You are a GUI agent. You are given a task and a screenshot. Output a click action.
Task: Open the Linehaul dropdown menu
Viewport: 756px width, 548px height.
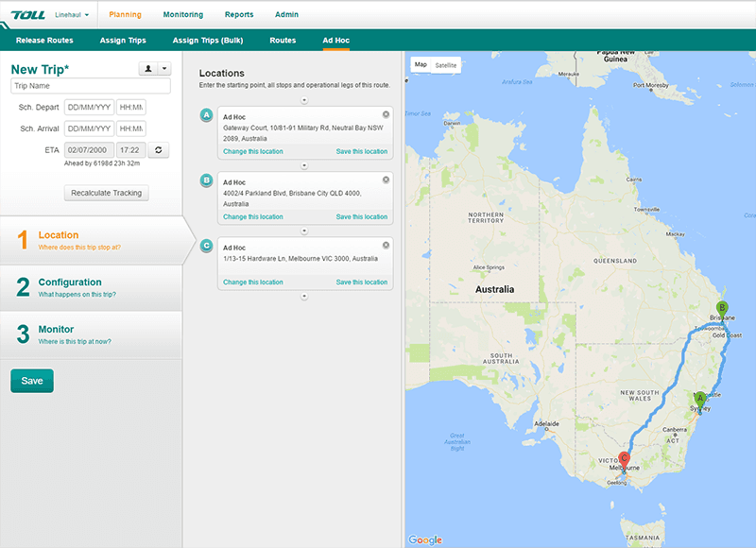[73, 15]
